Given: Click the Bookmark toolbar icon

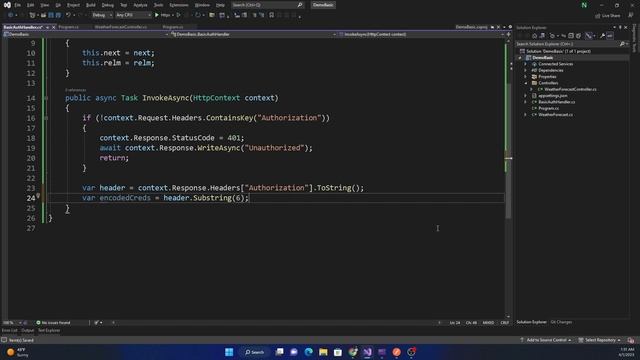Looking at the screenshot, I should [271, 15].
